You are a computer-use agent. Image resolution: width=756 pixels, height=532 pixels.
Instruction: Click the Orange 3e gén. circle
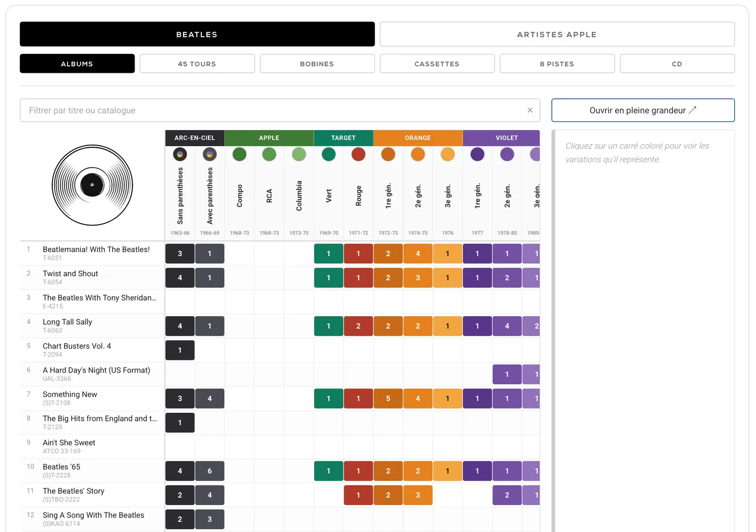click(447, 154)
